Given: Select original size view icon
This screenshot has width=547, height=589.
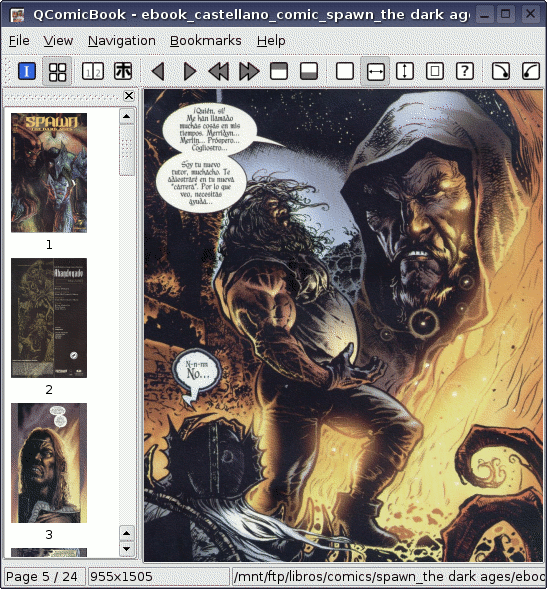Looking at the screenshot, I should pyautogui.click(x=345, y=71).
